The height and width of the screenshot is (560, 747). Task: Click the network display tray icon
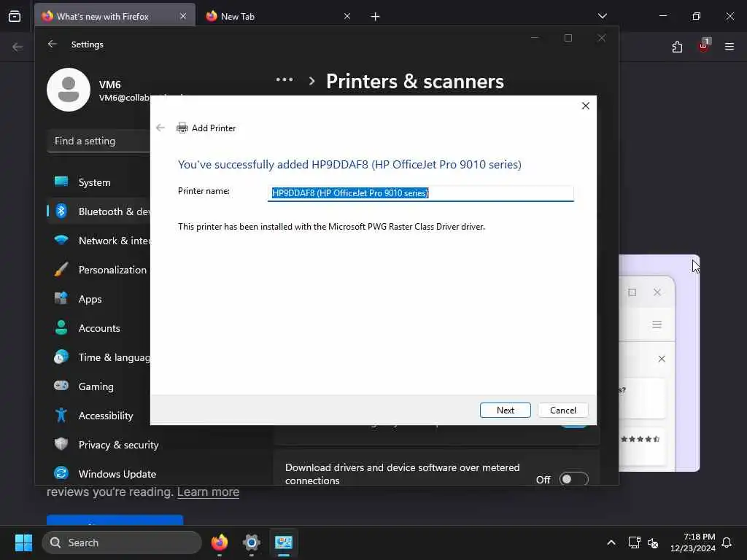tap(634, 542)
